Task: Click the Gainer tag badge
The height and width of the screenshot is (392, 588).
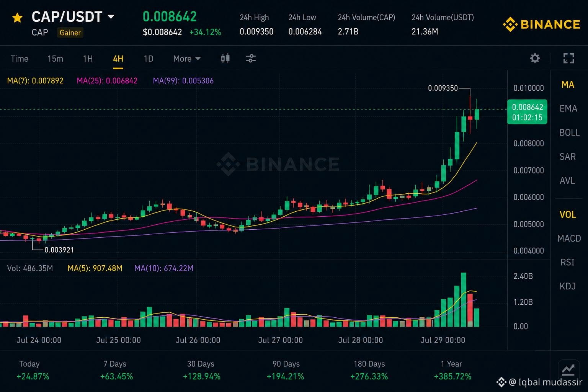Action: [x=70, y=33]
